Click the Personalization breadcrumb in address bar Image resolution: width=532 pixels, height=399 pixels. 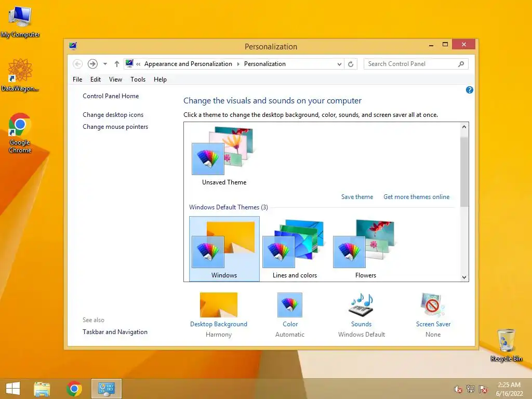(264, 64)
